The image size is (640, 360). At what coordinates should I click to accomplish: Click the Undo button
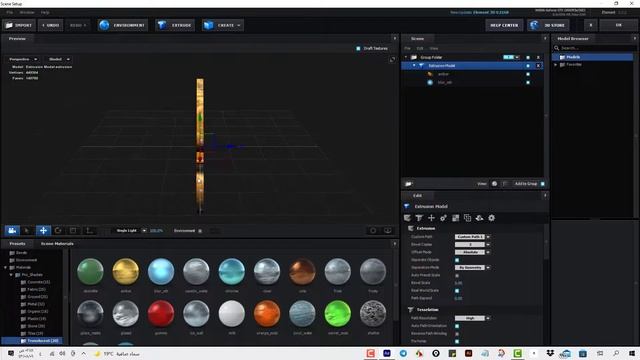51,25
